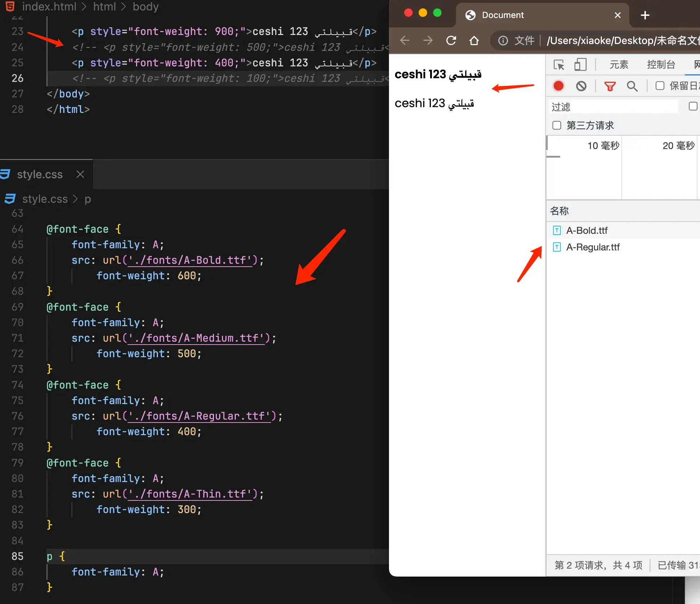Image resolution: width=700 pixels, height=604 pixels.
Task: Click the body breadcrumb segment
Action: tap(145, 6)
